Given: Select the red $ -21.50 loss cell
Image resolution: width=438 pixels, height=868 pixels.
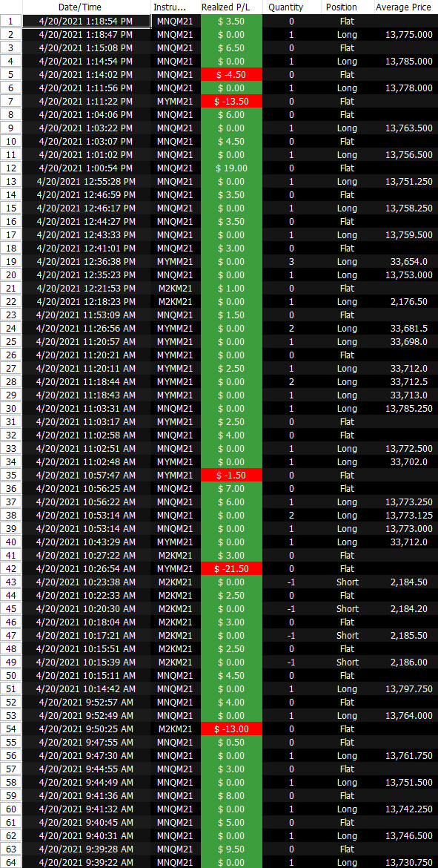Looking at the screenshot, I should tap(231, 568).
